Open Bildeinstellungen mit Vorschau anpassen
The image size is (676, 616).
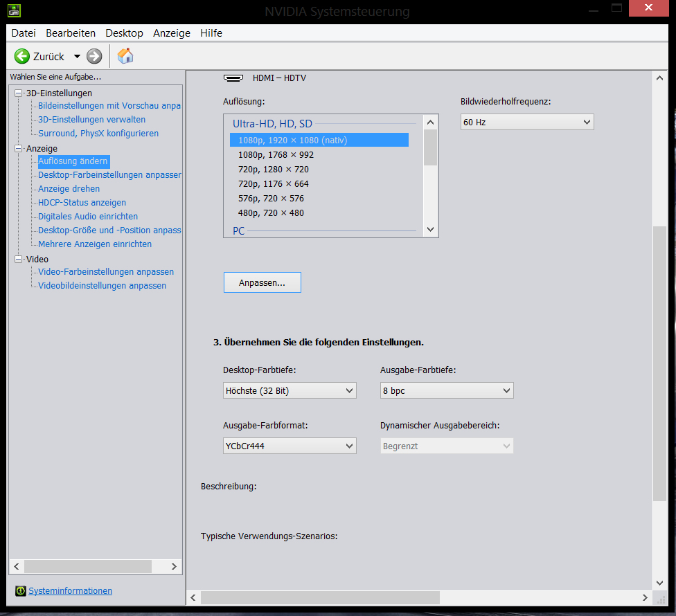click(109, 105)
